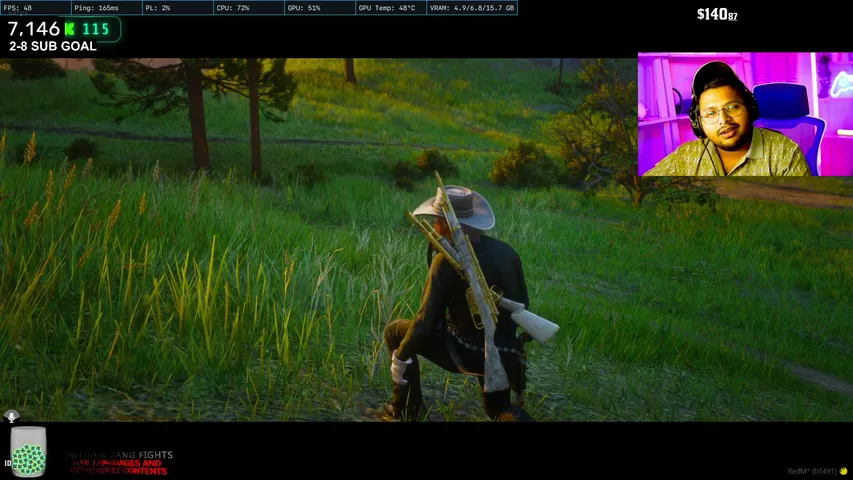This screenshot has width=853, height=480.
Task: Click the RedM build version label
Action: [x=812, y=471]
